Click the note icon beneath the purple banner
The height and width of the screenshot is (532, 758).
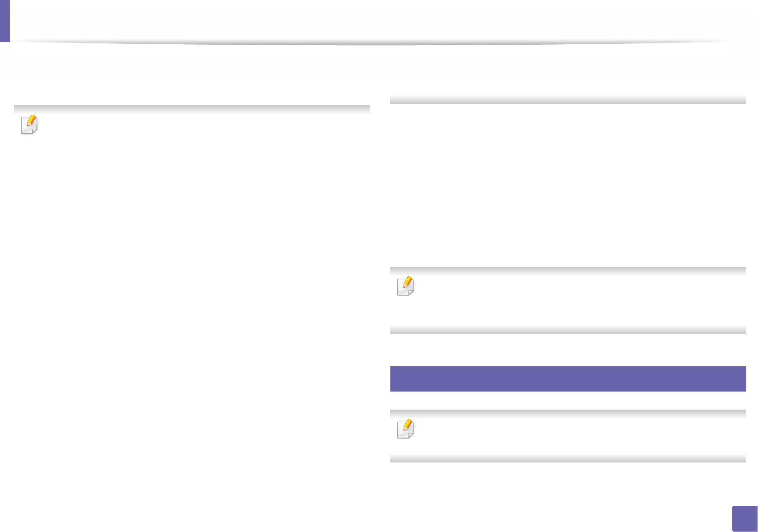[406, 429]
